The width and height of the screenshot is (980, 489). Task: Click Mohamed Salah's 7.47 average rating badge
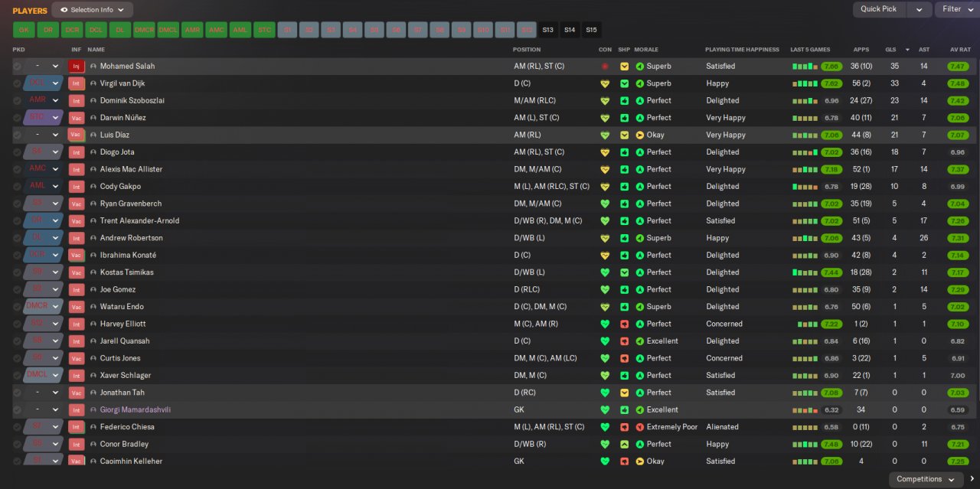tap(957, 67)
